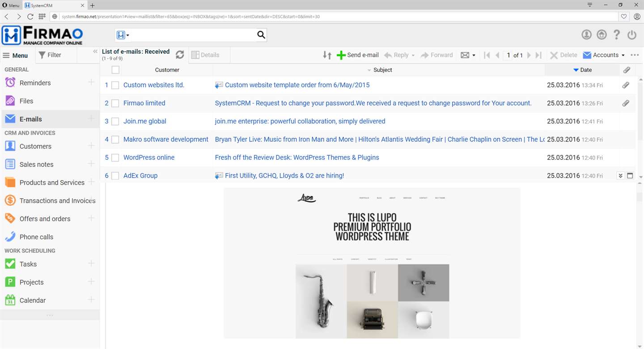Tick checkbox for WordPress online
This screenshot has height=349, width=644.
(x=115, y=157)
